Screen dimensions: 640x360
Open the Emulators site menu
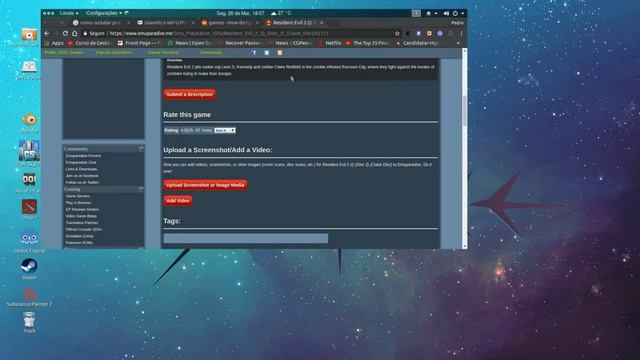point(114,53)
